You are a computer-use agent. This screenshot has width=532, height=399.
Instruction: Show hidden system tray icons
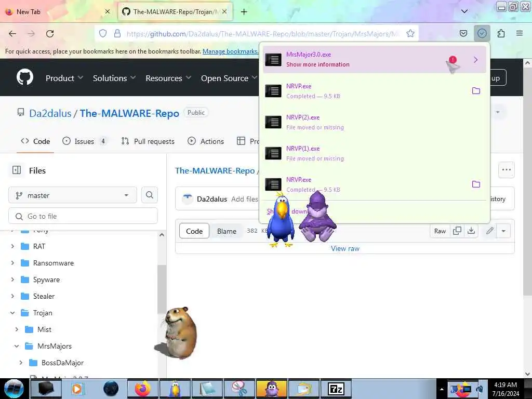click(442, 389)
